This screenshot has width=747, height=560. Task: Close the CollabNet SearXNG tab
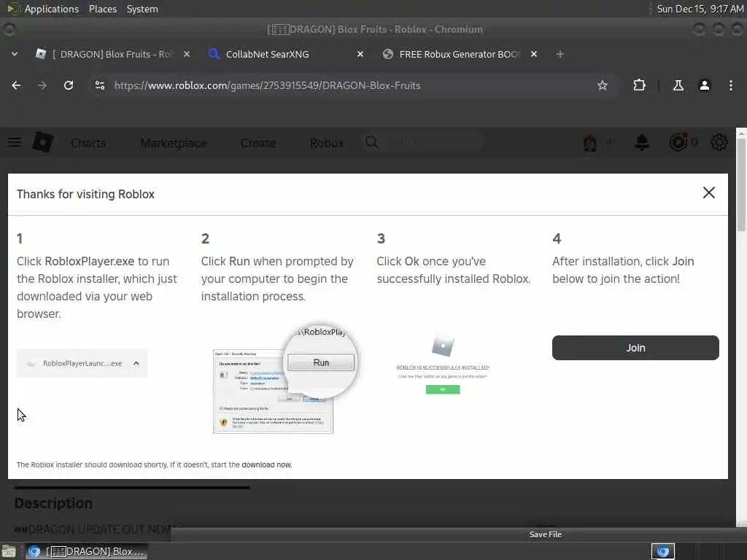coord(360,54)
